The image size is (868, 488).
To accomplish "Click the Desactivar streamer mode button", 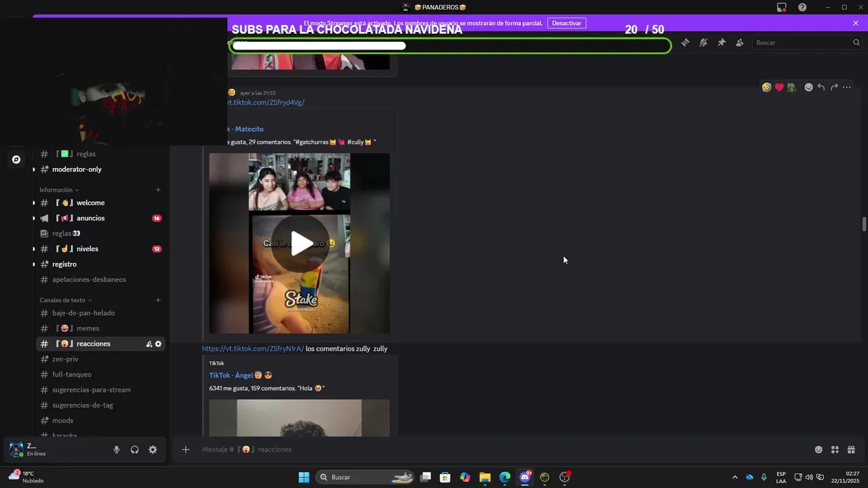I will pos(566,23).
